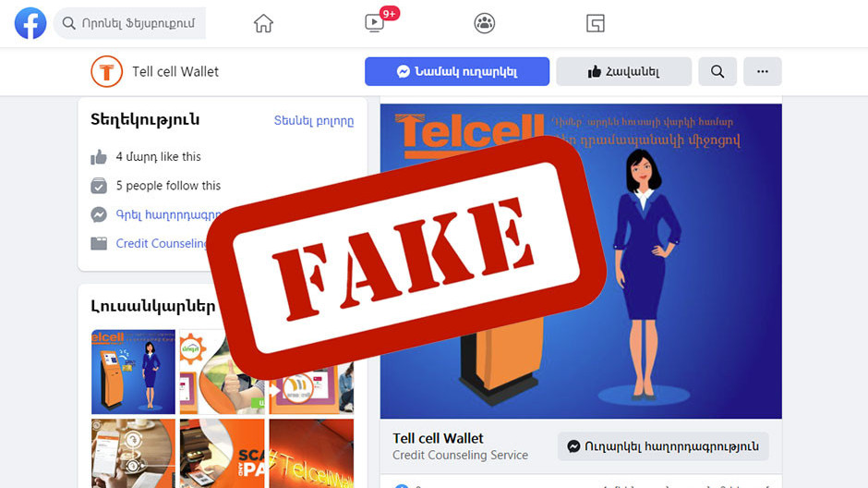Open the Telcell neon sign photo thumbnail
868x488 pixels.
tap(312, 454)
